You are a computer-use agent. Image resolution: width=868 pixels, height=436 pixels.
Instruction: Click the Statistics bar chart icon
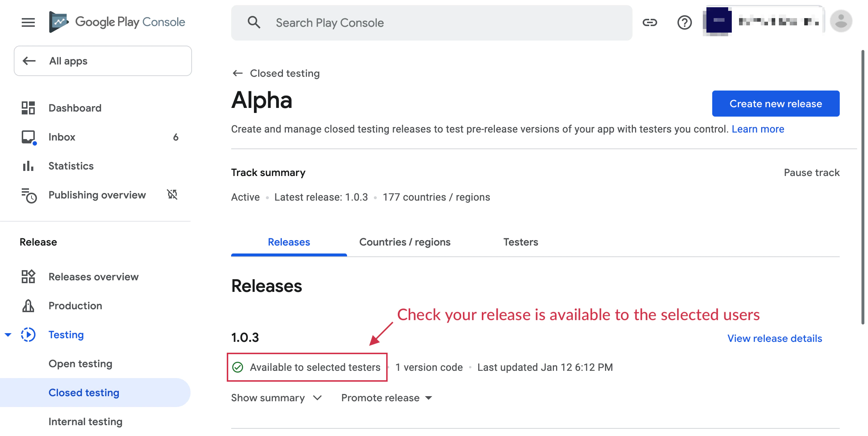click(28, 166)
